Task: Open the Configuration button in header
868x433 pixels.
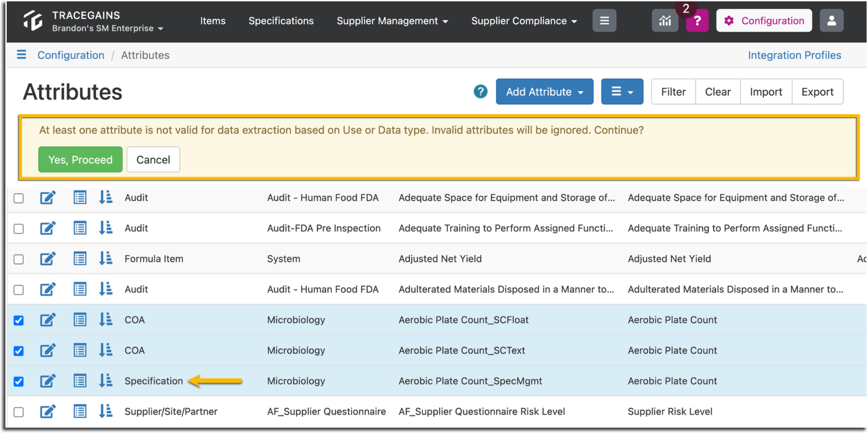Action: click(x=764, y=21)
